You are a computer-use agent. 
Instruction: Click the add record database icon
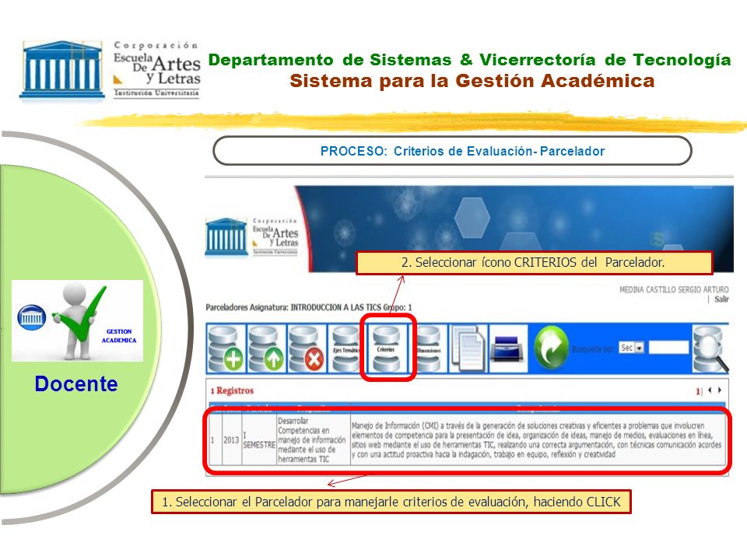[226, 348]
